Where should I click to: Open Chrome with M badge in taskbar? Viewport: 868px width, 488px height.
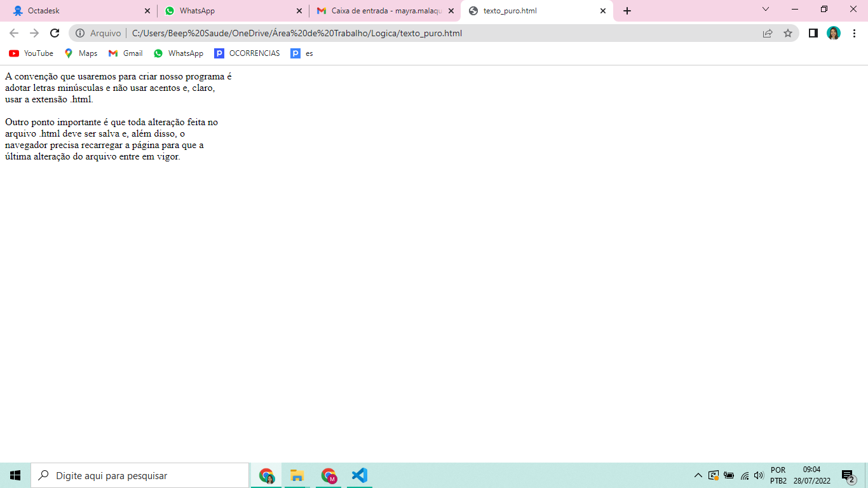pyautogui.click(x=329, y=475)
